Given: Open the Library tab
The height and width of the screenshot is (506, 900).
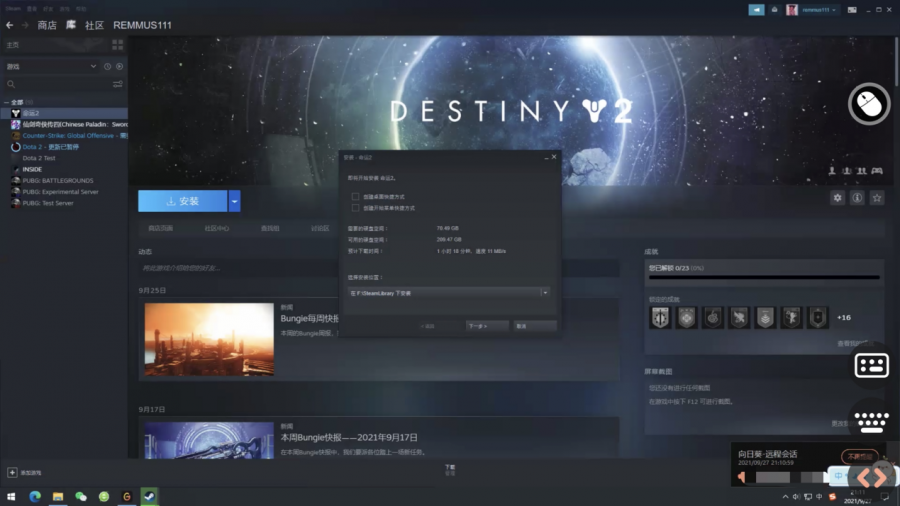Looking at the screenshot, I should [x=71, y=25].
